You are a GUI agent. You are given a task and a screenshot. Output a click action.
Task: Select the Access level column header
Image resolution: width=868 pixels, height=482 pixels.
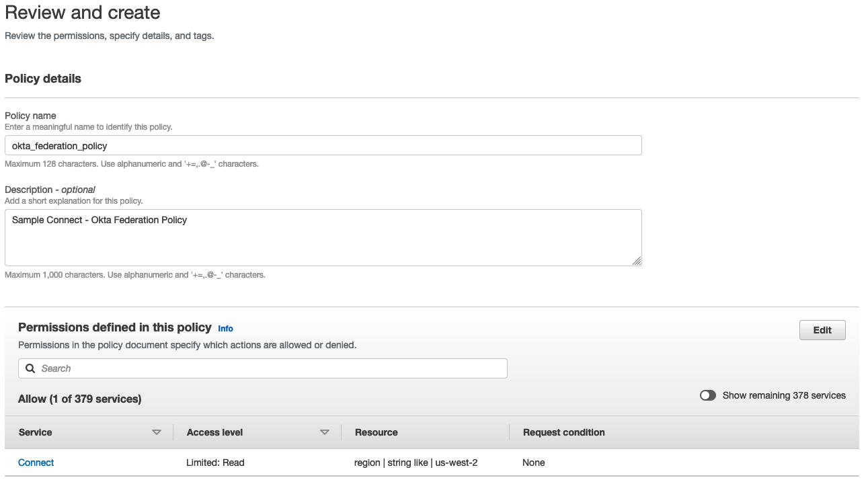point(215,432)
